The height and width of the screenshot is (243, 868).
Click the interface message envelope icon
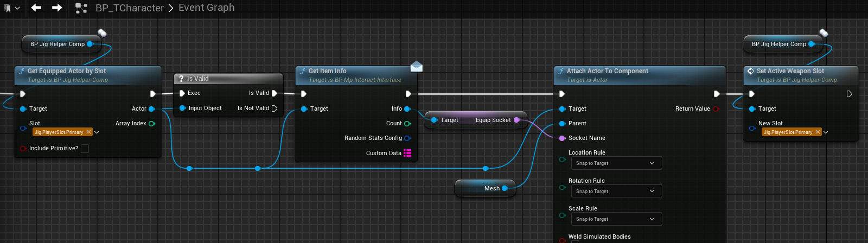pyautogui.click(x=417, y=67)
